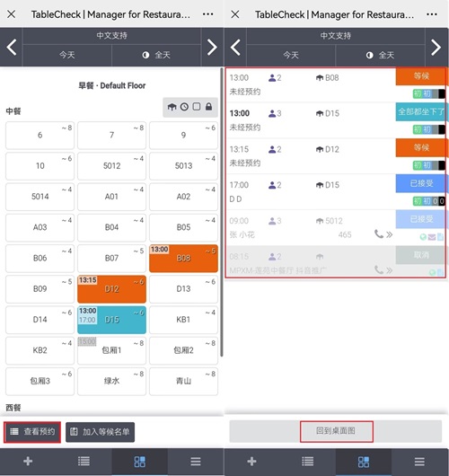The image size is (449, 476).
Task: Expand the double-chevron on 张小花 reservation
Action: tap(390, 234)
